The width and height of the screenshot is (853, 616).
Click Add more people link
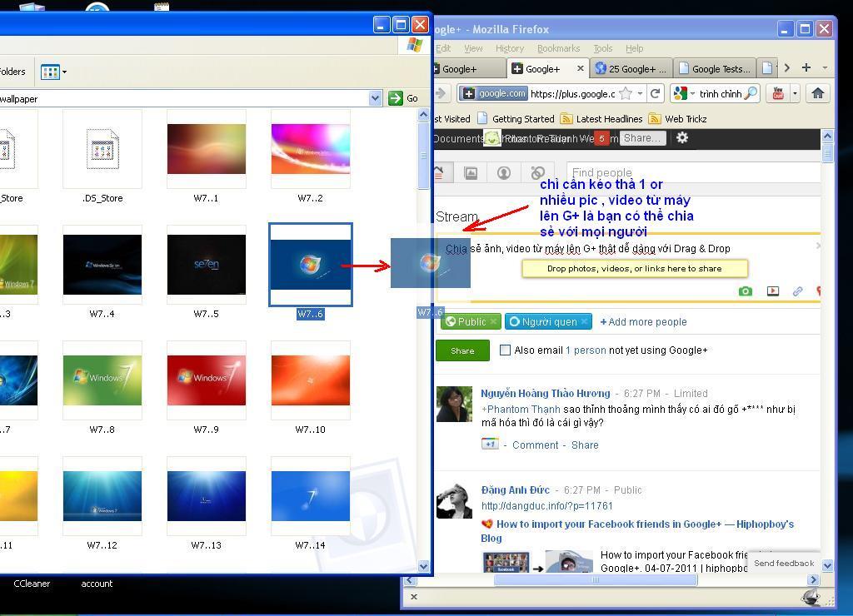[x=643, y=322]
